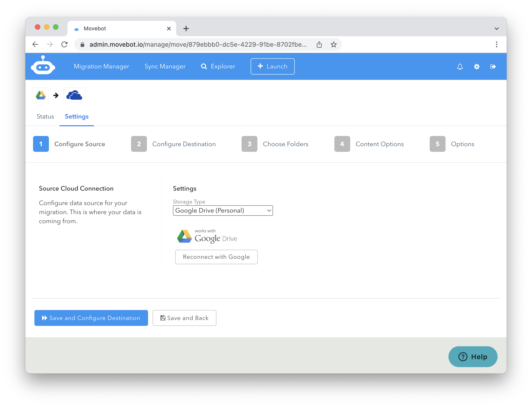Open Chrome three-dot menu
Image resolution: width=532 pixels, height=407 pixels.
pos(496,45)
